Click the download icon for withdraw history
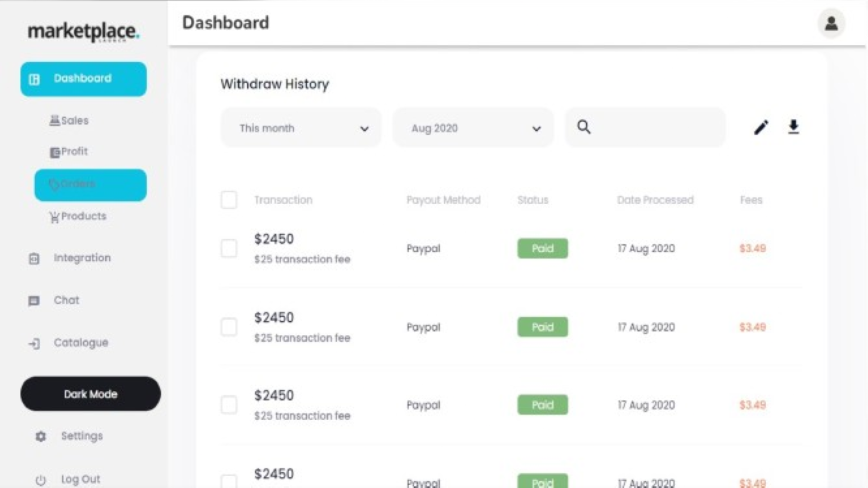The height and width of the screenshot is (488, 868). point(793,127)
